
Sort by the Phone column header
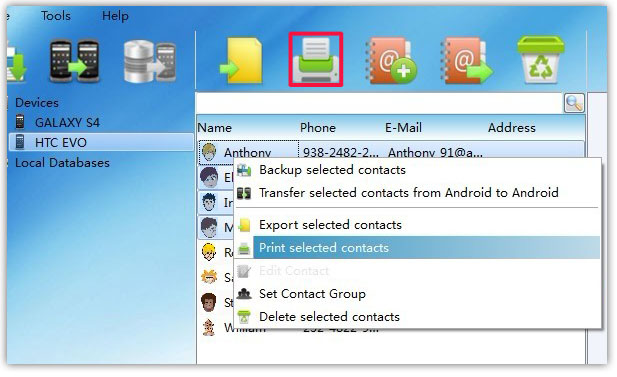click(x=318, y=128)
